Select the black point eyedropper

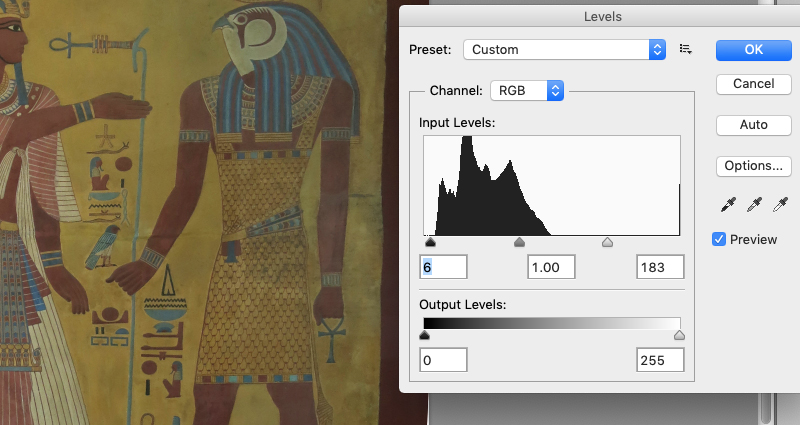coord(728,205)
